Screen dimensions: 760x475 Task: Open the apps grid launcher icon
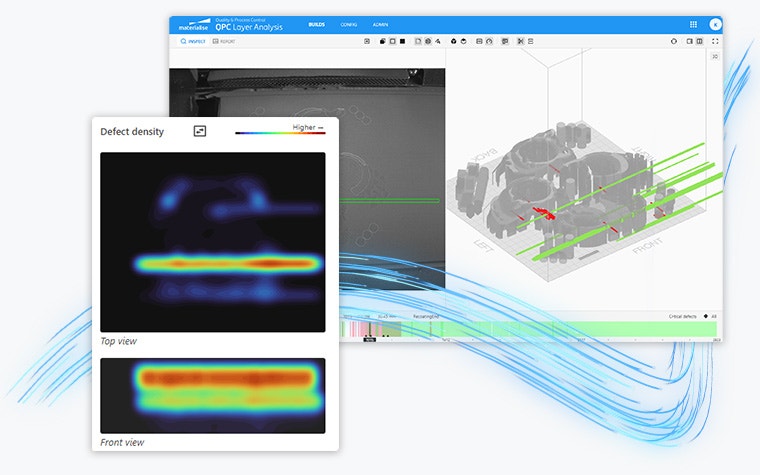[x=694, y=24]
